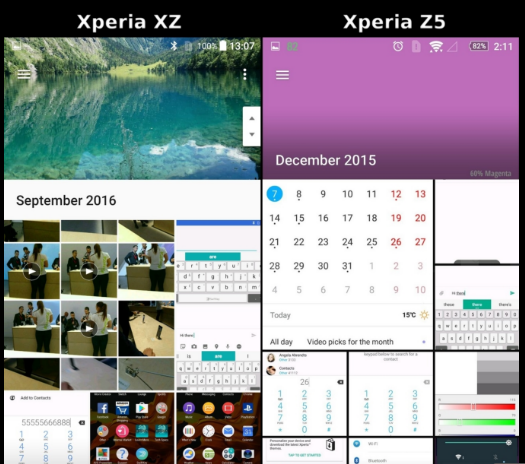This screenshot has height=464, width=525.
Task: Open the orange Album app icon
Action: pos(208,408)
